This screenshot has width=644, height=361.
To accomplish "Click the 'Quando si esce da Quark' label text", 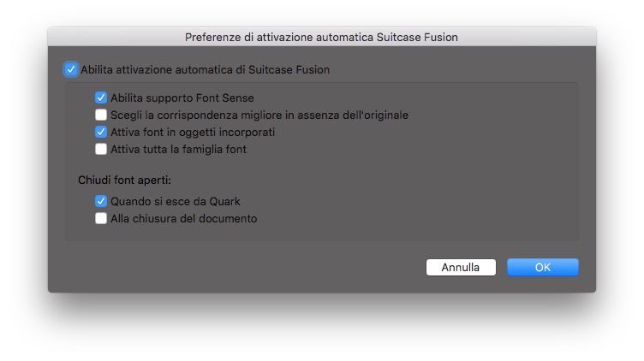I will pyautogui.click(x=175, y=202).
